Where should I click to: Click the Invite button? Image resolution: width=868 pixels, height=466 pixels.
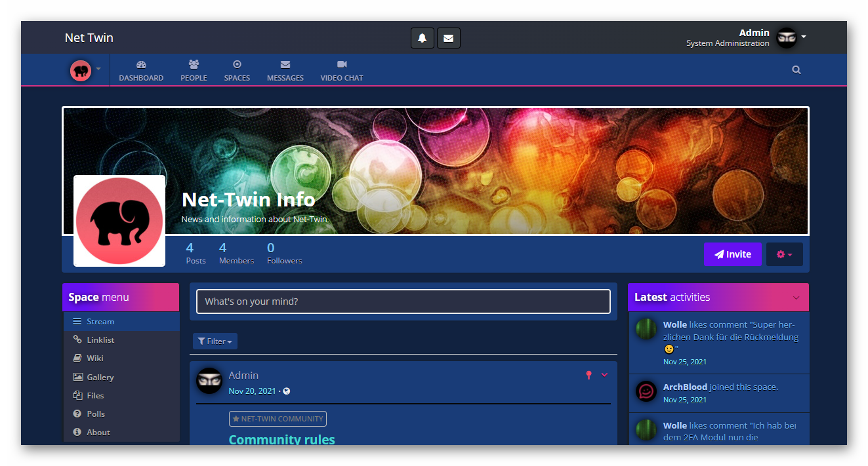click(x=733, y=254)
